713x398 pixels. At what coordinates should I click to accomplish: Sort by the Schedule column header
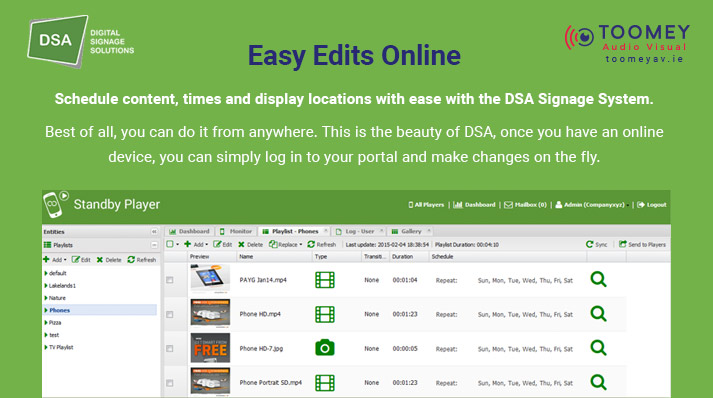[508, 257]
